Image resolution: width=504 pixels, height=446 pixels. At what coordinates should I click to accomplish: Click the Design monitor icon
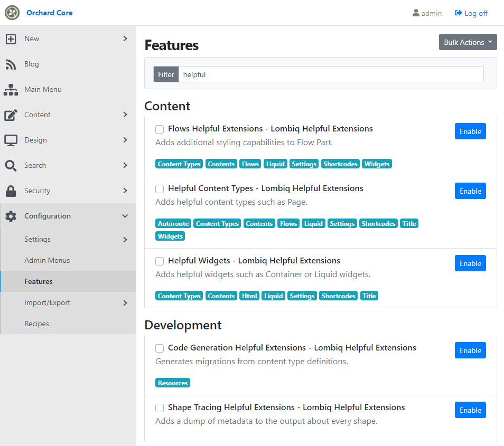pyautogui.click(x=11, y=140)
